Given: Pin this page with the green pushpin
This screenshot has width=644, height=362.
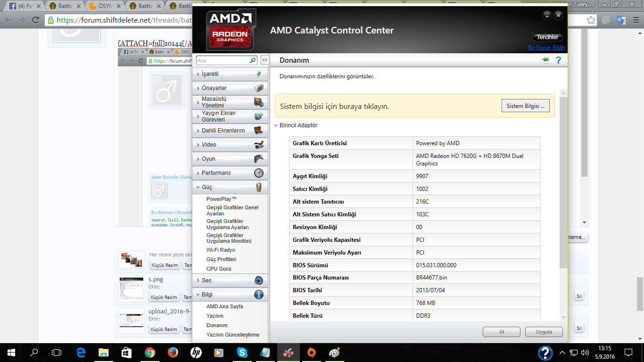Looking at the screenshot, I should pos(545,60).
